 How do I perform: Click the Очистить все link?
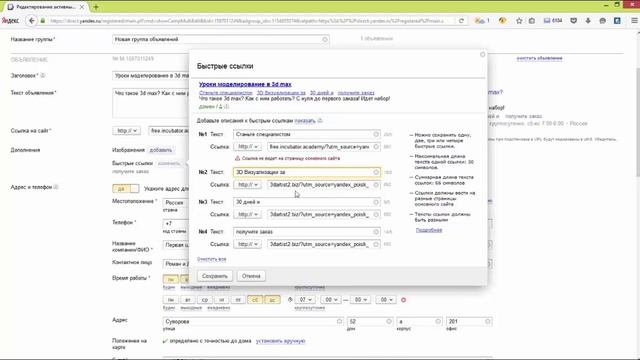pyautogui.click(x=211, y=259)
